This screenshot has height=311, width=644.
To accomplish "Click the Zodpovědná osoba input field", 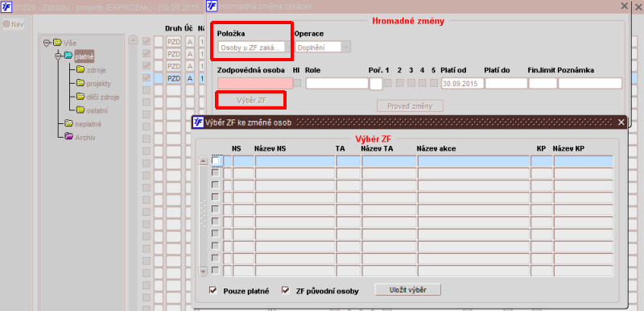I will click(x=255, y=84).
